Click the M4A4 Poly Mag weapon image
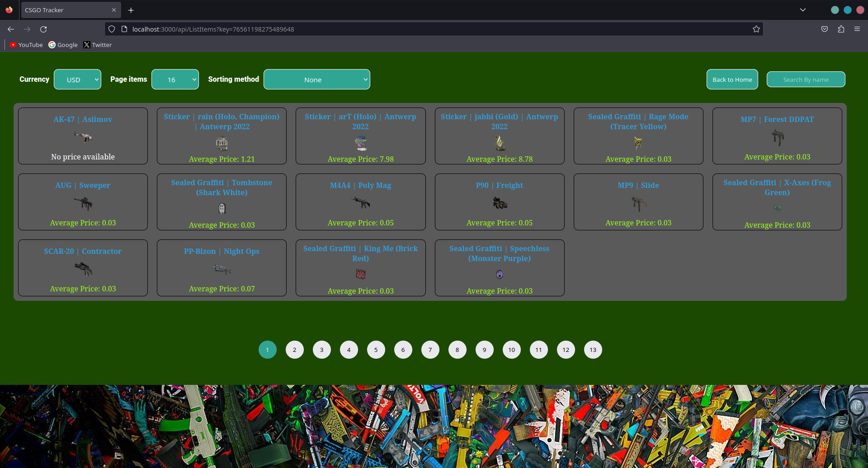Image resolution: width=868 pixels, height=468 pixels. coord(360,203)
